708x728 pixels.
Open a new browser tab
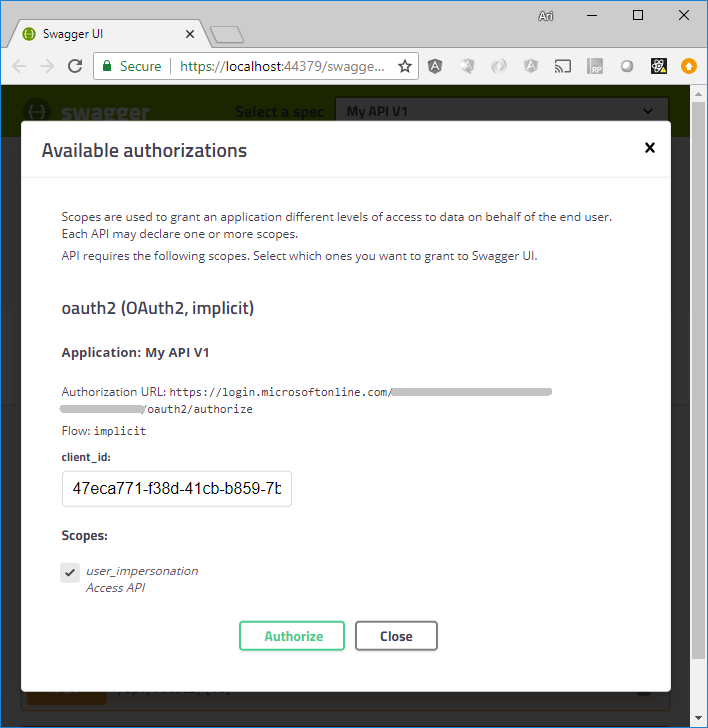(x=228, y=35)
